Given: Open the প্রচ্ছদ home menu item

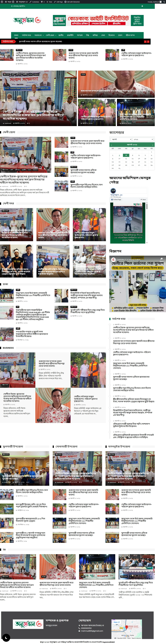Looking at the screenshot, I should (x=16, y=35).
